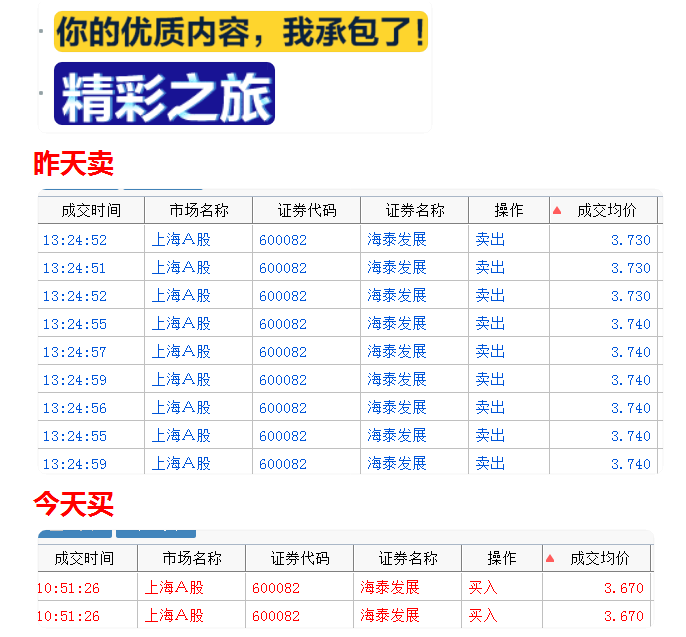The height and width of the screenshot is (637, 686).
Task: Click the red 今天买 heading
Action: click(74, 504)
